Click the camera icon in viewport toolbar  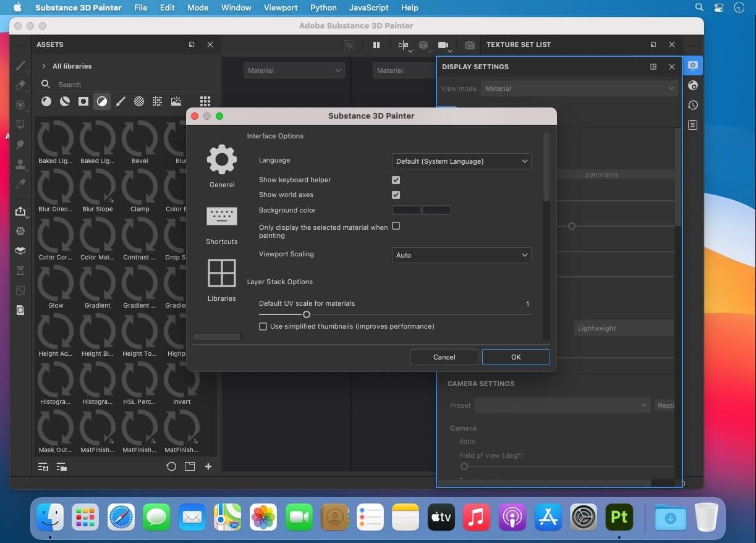pyautogui.click(x=443, y=45)
